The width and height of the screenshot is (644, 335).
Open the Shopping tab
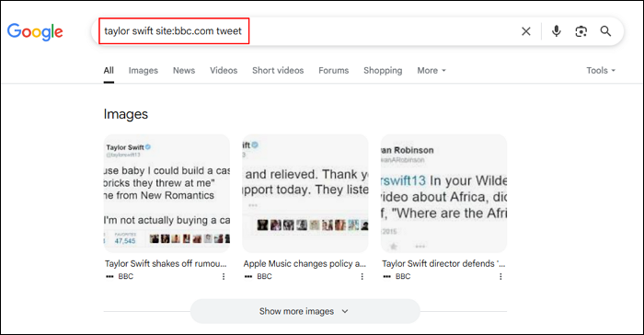coord(383,70)
